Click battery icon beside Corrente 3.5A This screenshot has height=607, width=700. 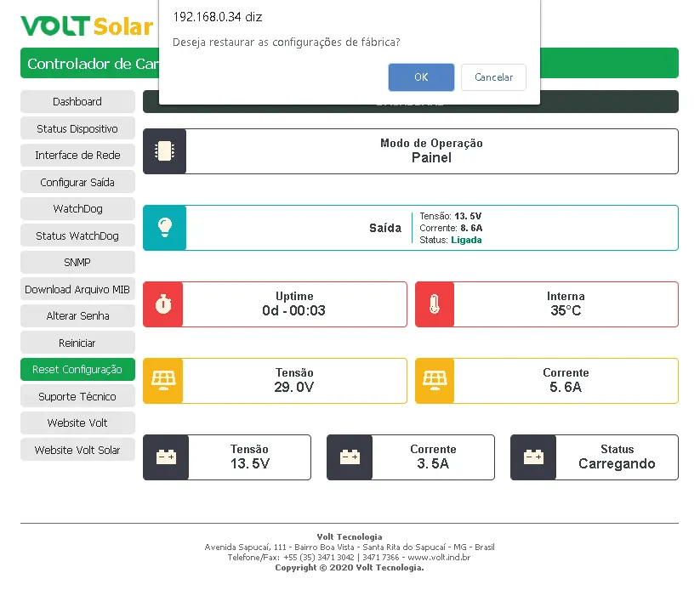pos(350,457)
